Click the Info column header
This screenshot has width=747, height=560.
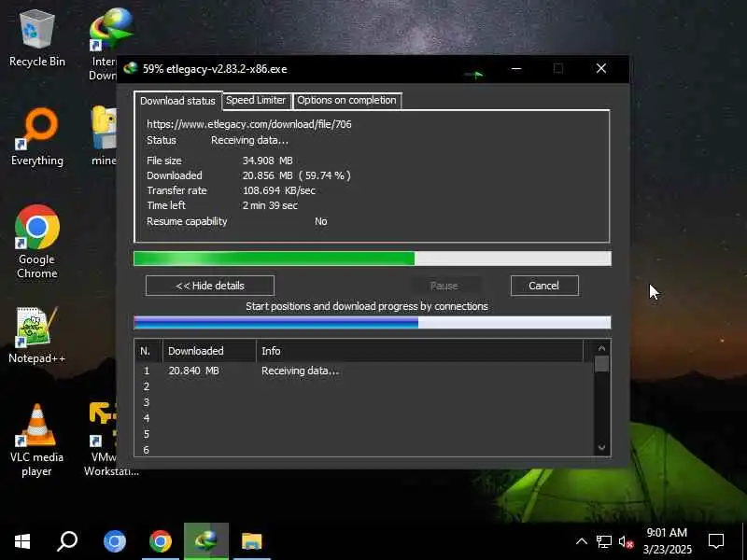[x=419, y=351]
